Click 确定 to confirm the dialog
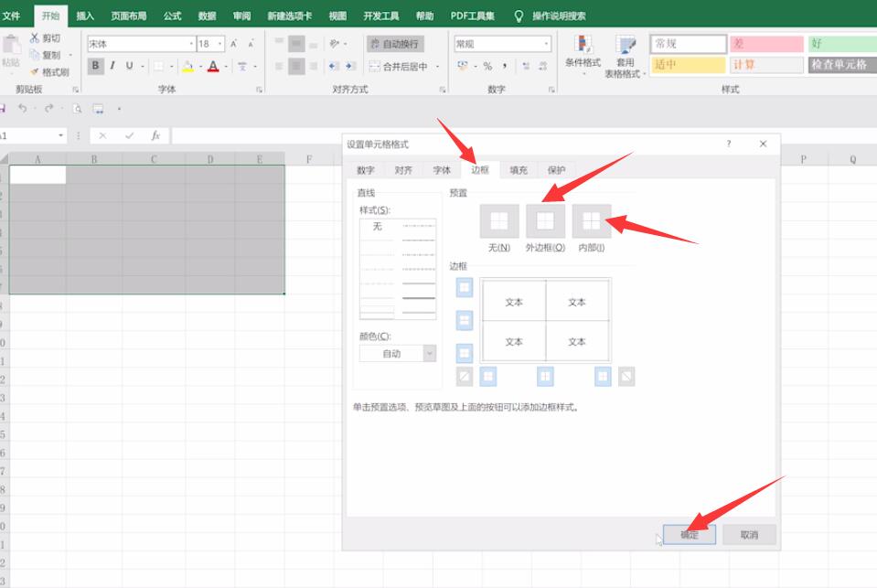This screenshot has height=588, width=877. coord(690,535)
